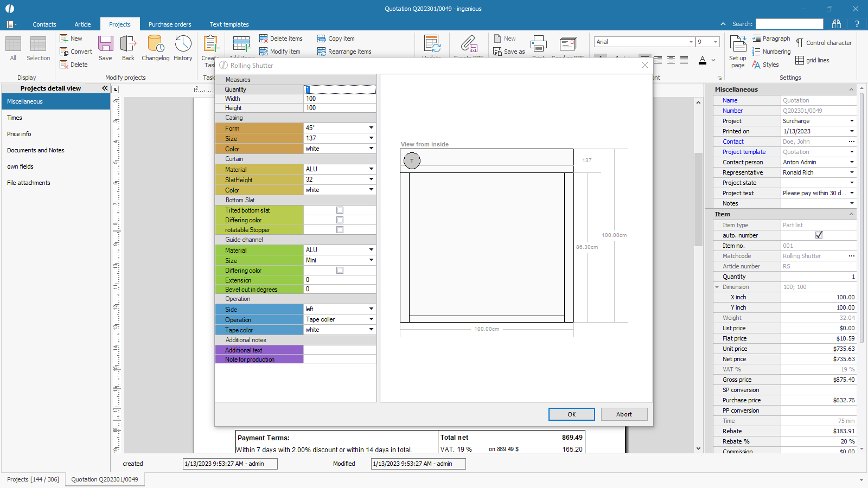Screen dimensions: 868x488
Task: Toggle the rotatable Stopper checkbox
Action: 340,230
